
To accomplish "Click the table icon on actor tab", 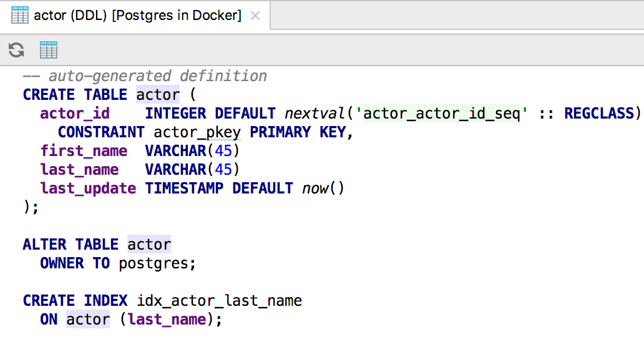I will tap(20, 16).
